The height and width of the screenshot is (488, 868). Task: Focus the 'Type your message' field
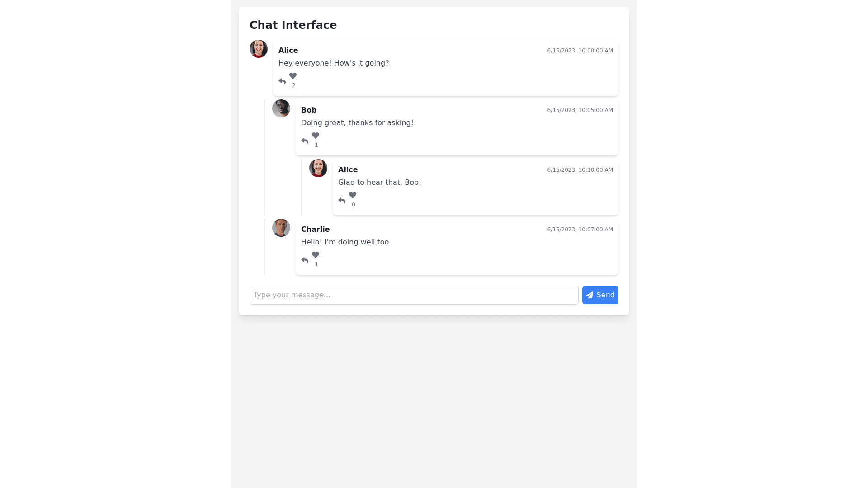coord(414,295)
